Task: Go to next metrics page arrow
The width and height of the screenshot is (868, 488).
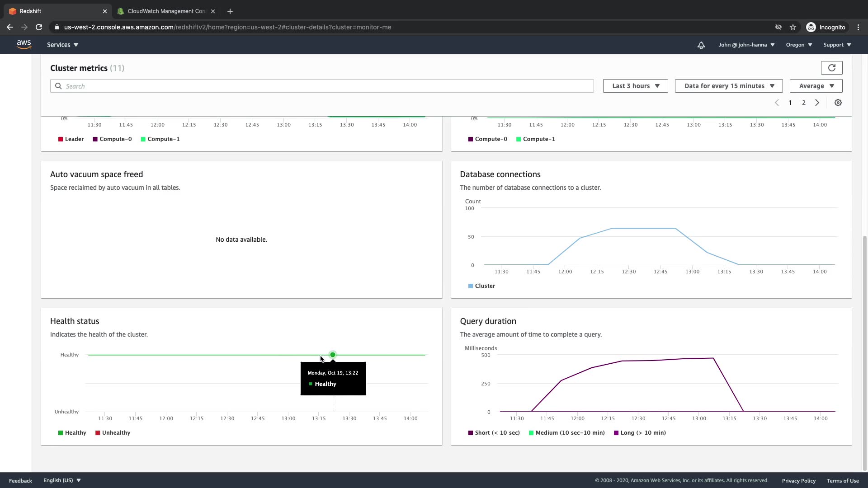Action: [817, 103]
